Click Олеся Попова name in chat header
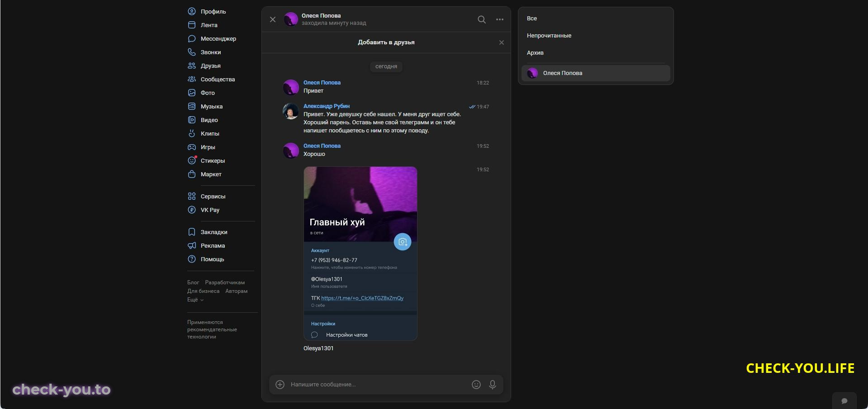868x409 pixels. (x=321, y=16)
